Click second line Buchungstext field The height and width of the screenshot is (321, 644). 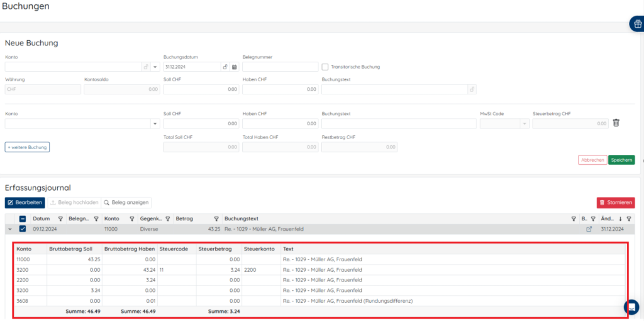tap(399, 123)
